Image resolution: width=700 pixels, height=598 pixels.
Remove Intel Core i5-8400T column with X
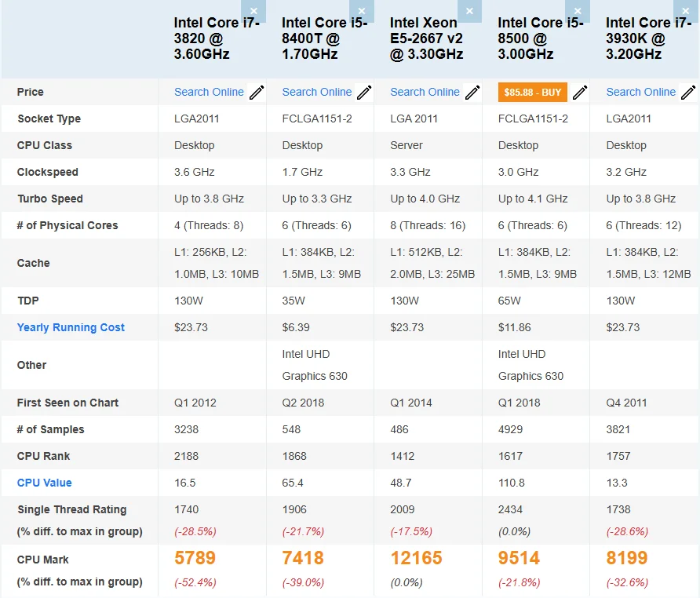(x=362, y=11)
